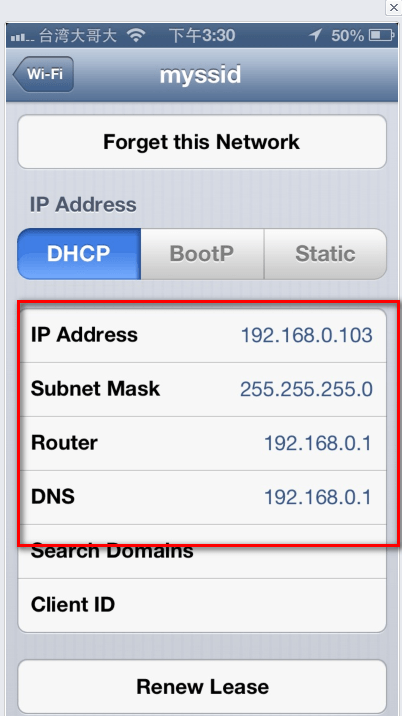Select the DHCP segment
Image resolution: width=402 pixels, height=716 pixels.
point(79,253)
